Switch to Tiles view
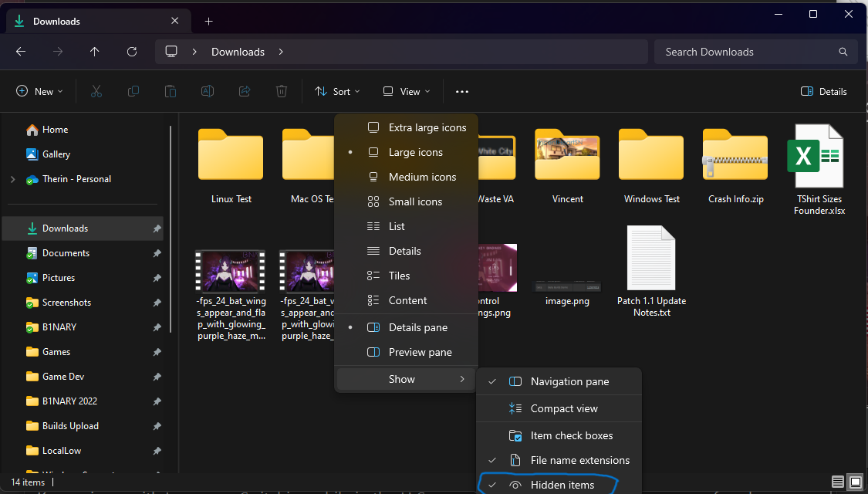 click(x=407, y=276)
